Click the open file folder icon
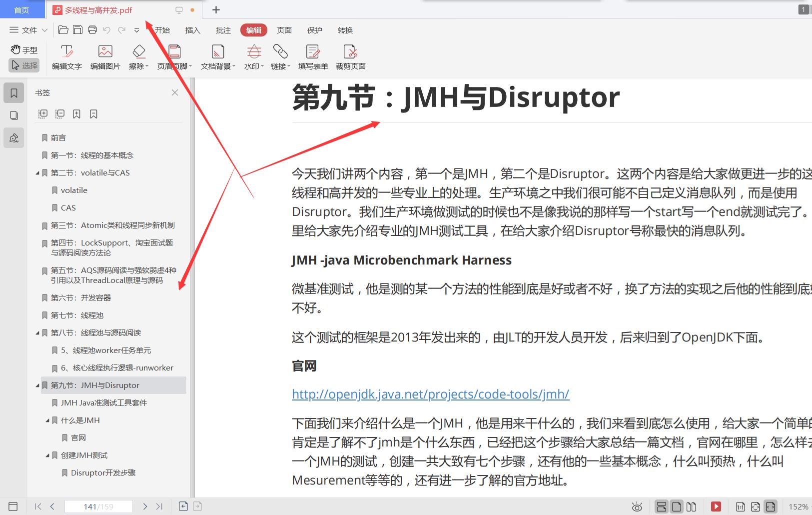The height and width of the screenshot is (515, 812). 63,30
